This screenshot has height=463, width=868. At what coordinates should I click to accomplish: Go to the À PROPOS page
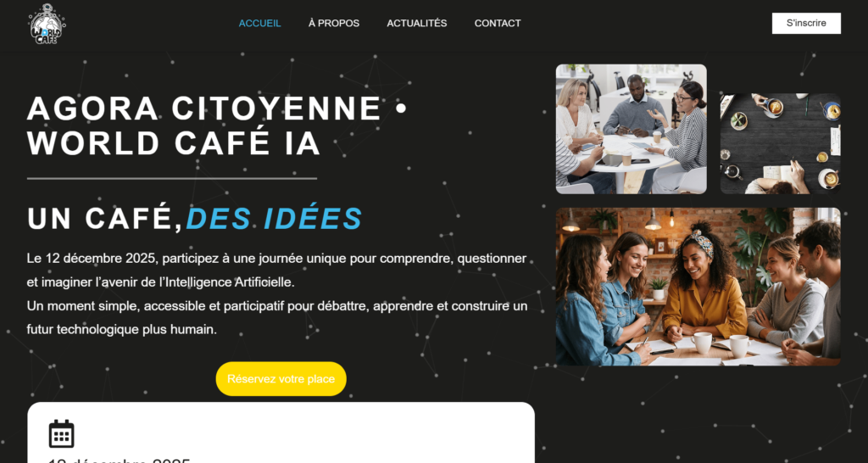334,23
